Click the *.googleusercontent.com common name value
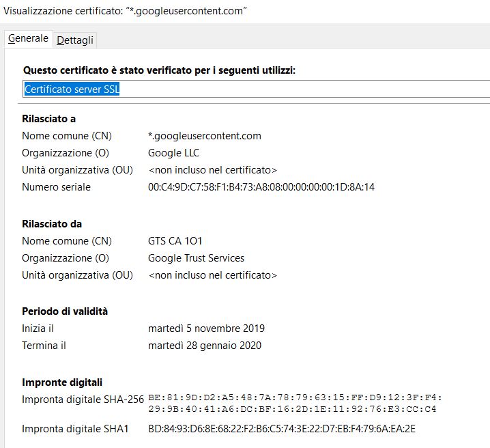 tap(204, 136)
